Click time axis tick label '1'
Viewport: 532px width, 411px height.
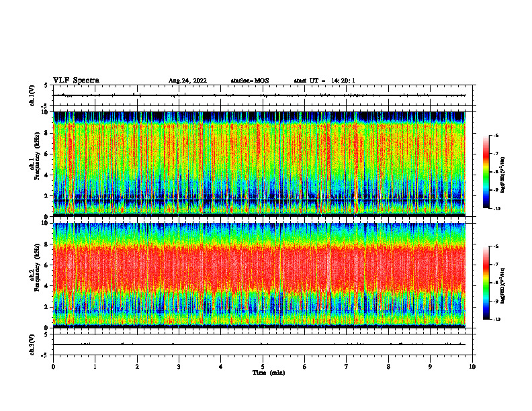(x=95, y=367)
